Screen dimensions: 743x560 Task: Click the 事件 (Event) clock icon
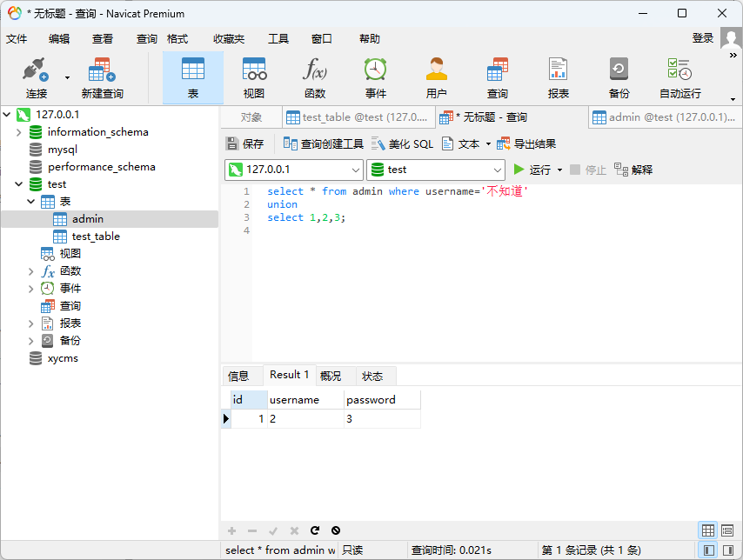point(375,77)
